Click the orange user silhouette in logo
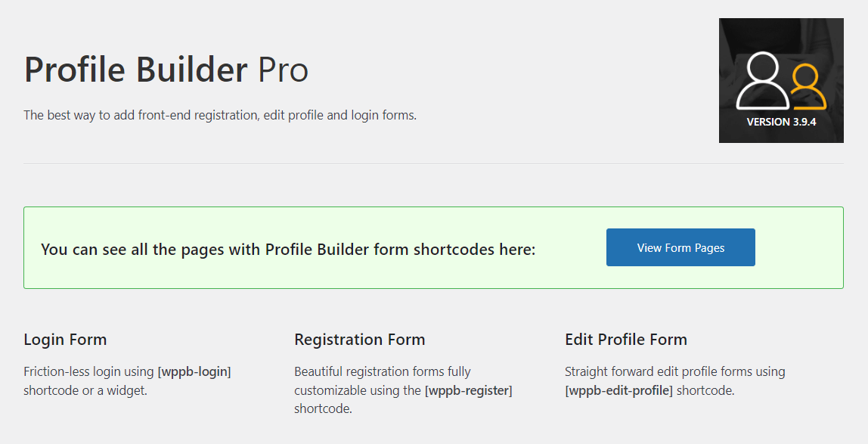This screenshot has width=868, height=444. tap(807, 86)
